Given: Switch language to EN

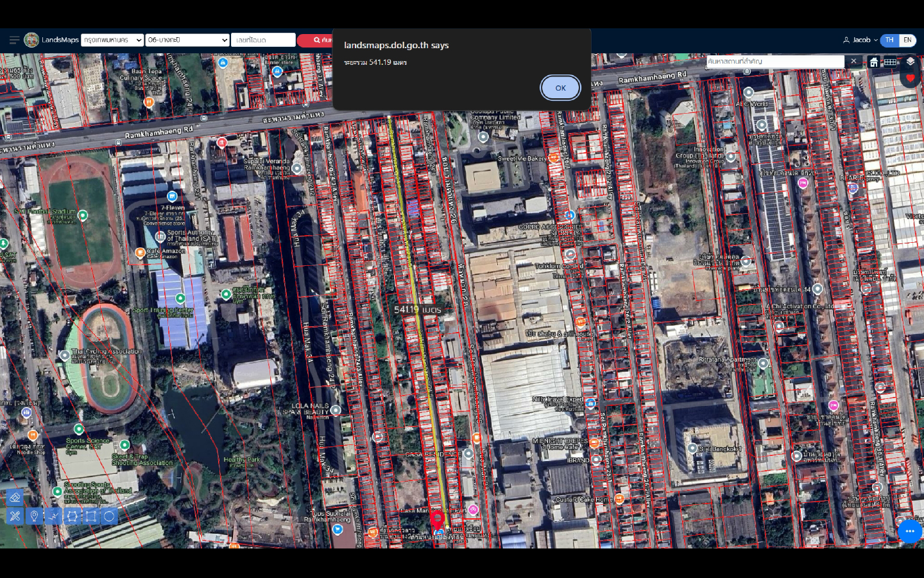Looking at the screenshot, I should click(x=907, y=40).
